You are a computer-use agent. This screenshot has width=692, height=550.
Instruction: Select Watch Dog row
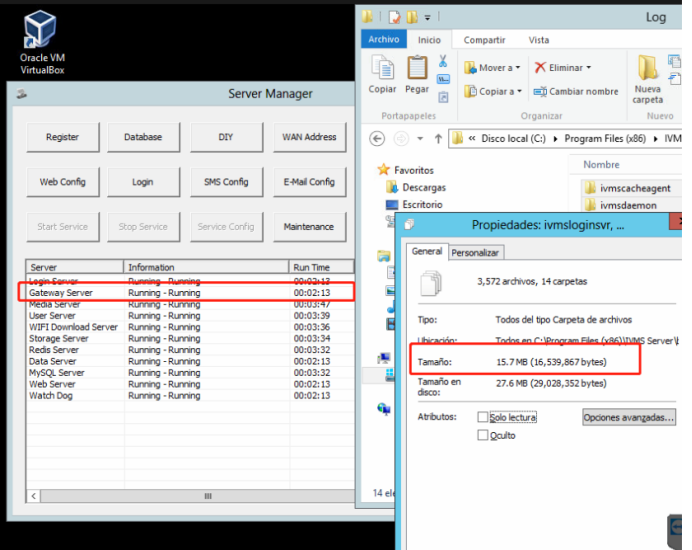point(191,396)
